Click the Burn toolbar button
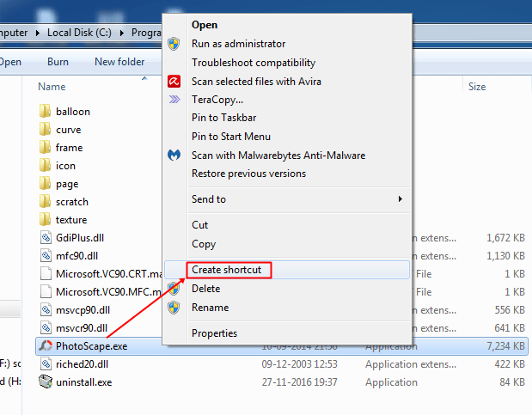This screenshot has width=532, height=415. pos(58,62)
